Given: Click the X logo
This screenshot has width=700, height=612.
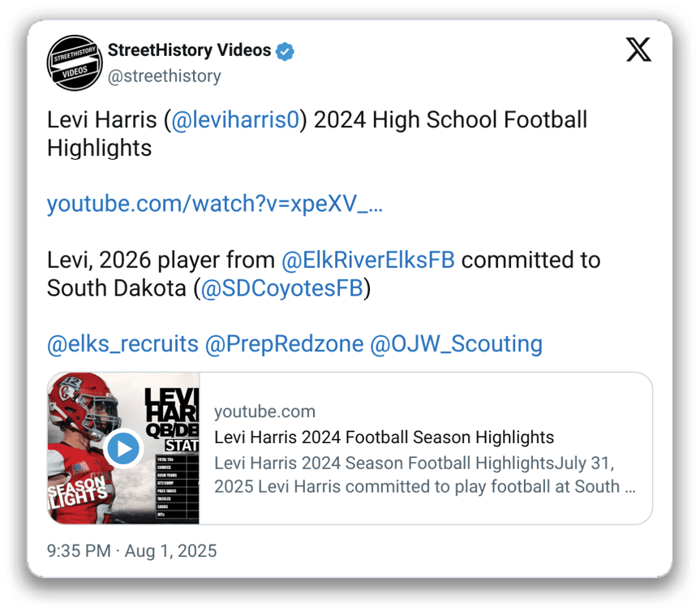Looking at the screenshot, I should [638, 51].
